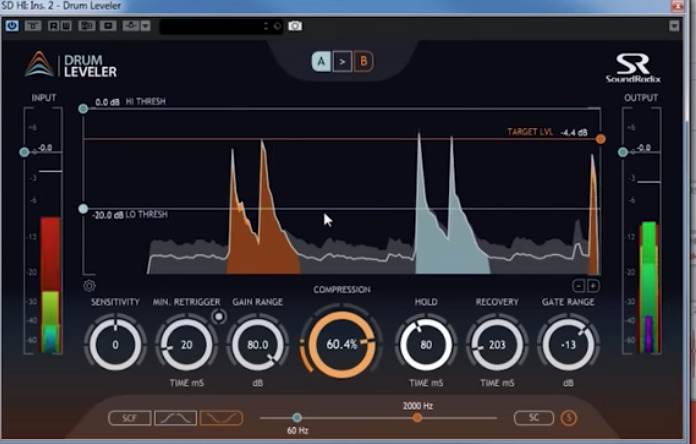Click the zoom in plus icon
This screenshot has height=444, width=696.
593,286
